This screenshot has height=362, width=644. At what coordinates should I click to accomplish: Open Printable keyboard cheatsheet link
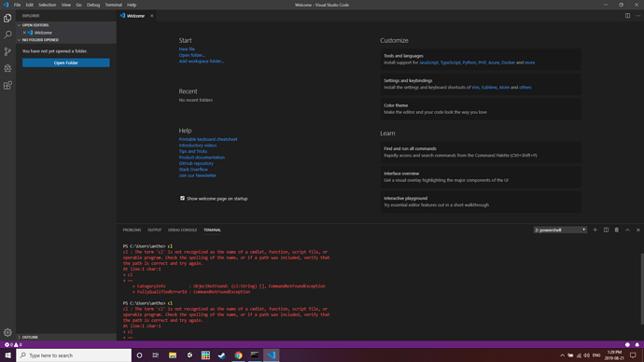click(x=208, y=139)
